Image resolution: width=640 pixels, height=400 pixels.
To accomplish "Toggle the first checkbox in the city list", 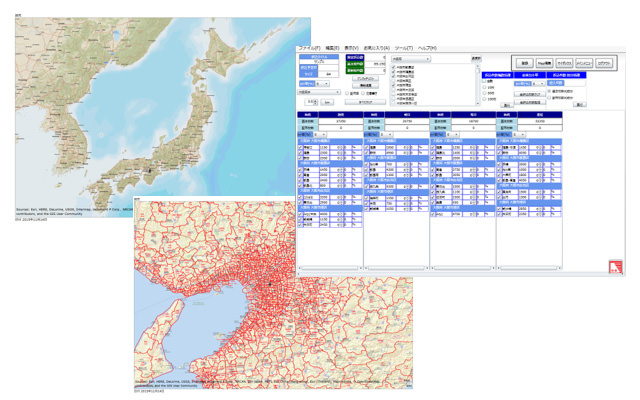I will [395, 67].
